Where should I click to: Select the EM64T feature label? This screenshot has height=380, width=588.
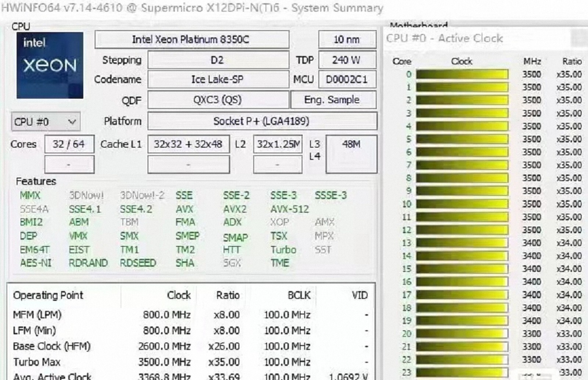click(x=34, y=250)
